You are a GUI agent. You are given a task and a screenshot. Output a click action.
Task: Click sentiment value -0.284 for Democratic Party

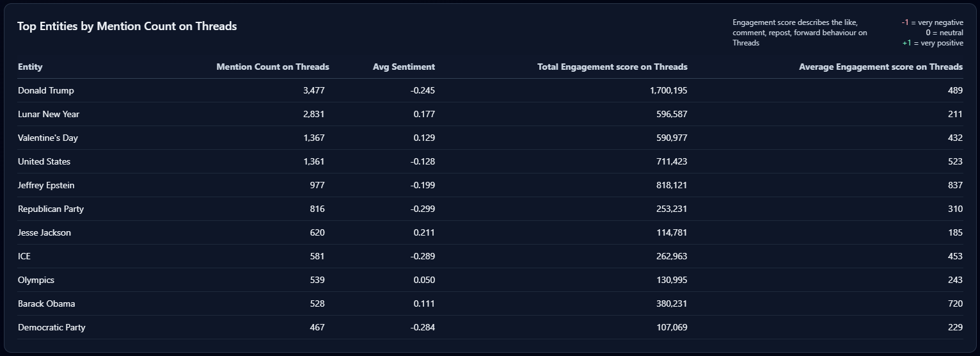coord(423,327)
